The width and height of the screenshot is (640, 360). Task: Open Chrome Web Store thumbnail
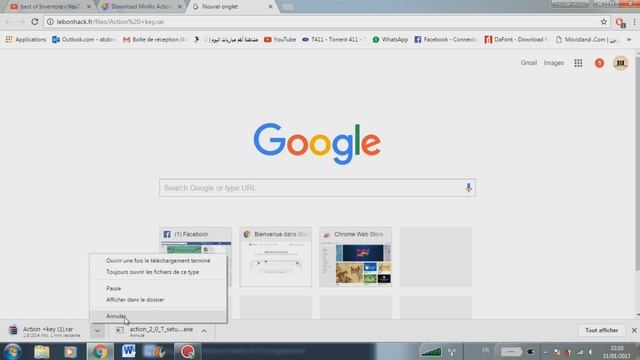pos(356,256)
